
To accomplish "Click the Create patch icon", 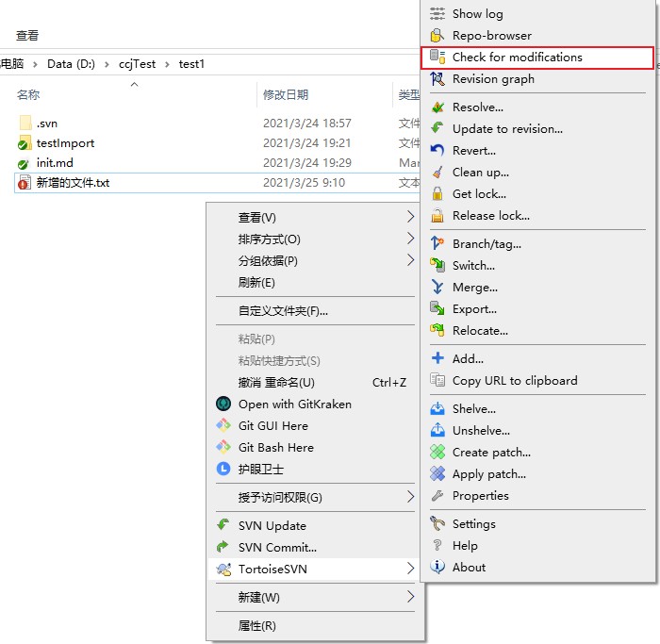I will 437,453.
